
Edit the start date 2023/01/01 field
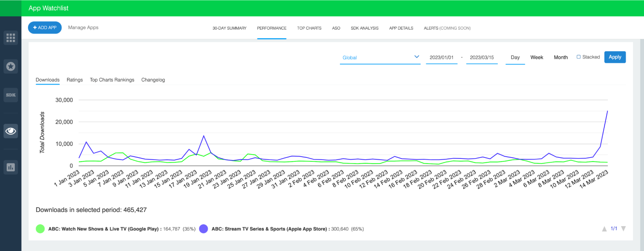(442, 58)
